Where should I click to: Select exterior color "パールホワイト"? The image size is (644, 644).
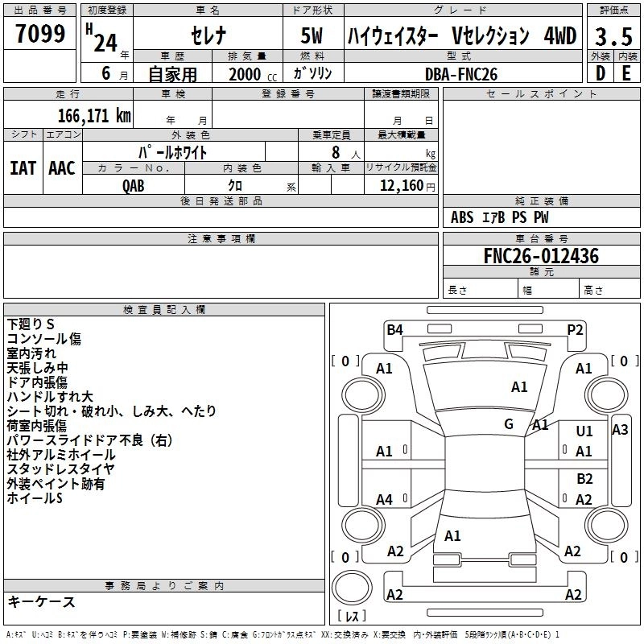tap(173, 152)
